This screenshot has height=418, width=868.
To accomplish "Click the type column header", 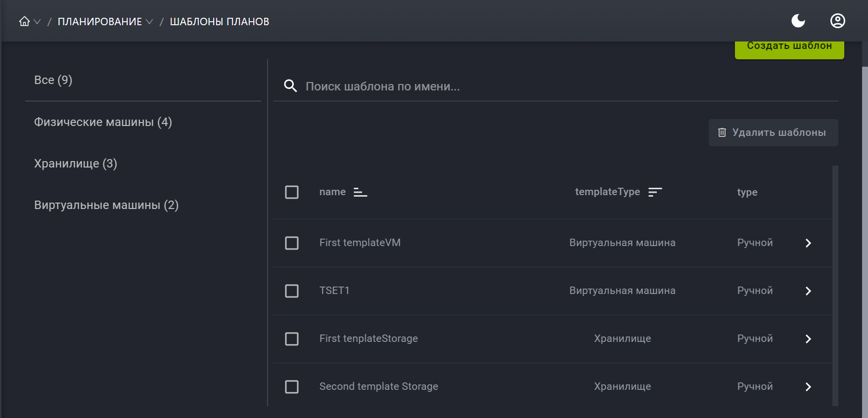I will pos(747,192).
